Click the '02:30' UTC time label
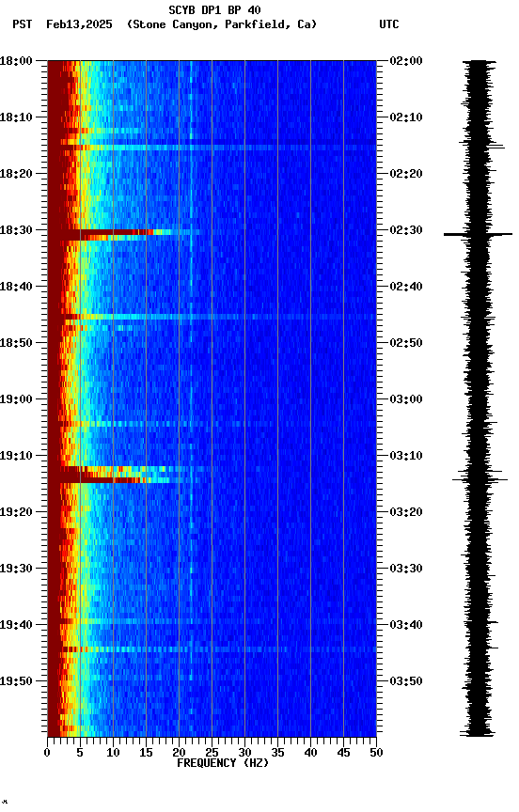 point(406,230)
